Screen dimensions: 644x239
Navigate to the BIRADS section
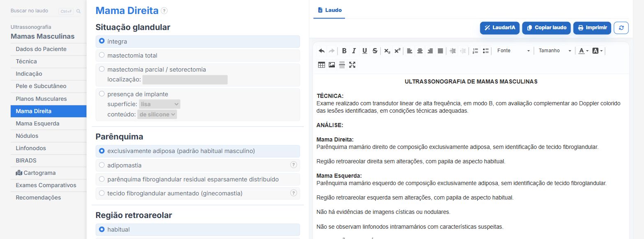[48, 160]
